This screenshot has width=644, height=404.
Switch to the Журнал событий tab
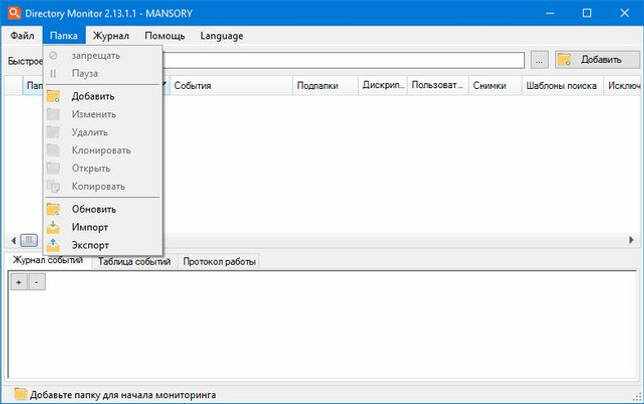pyautogui.click(x=48, y=260)
